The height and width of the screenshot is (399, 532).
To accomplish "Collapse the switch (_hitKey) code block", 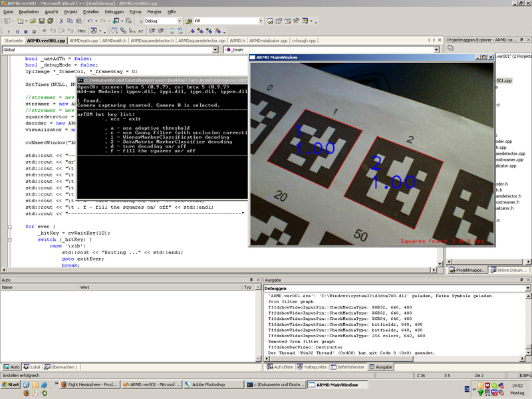I will [x=10, y=240].
